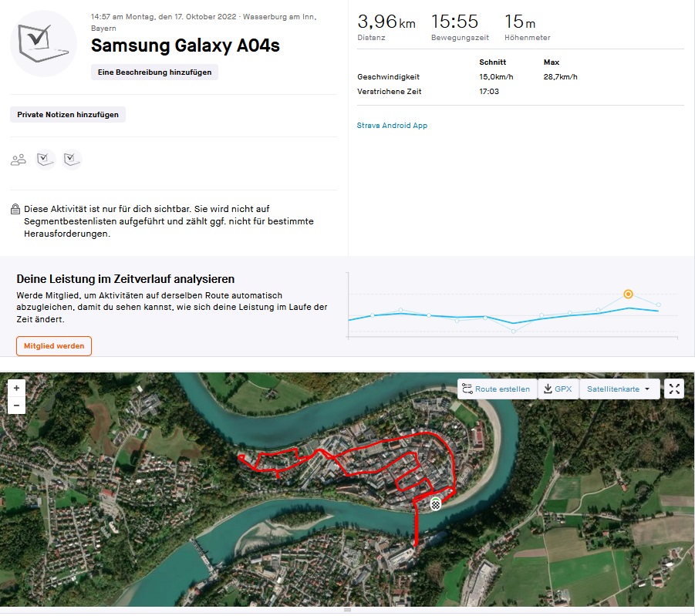Click the Samsung Galaxy A04s activity title

click(185, 45)
